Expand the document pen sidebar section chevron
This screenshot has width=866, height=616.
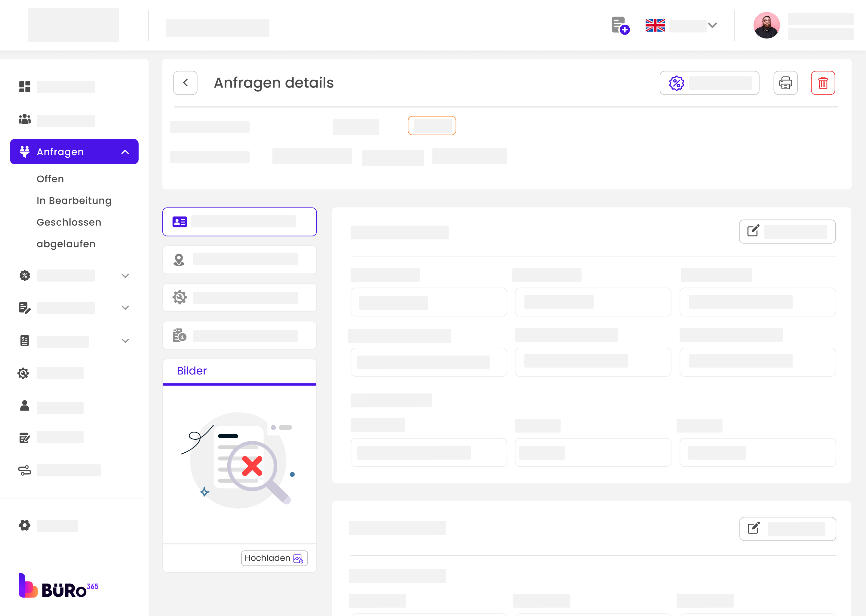[x=125, y=308]
